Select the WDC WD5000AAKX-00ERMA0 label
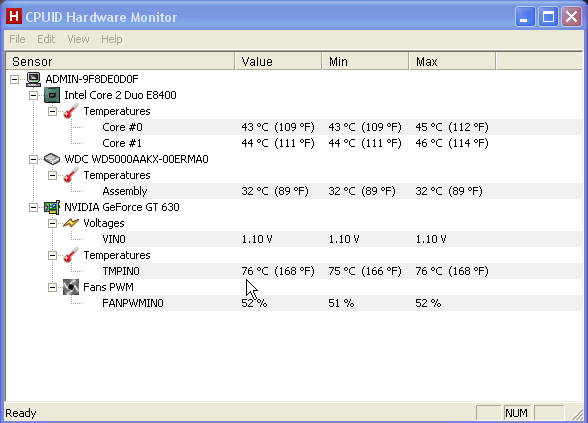Image resolution: width=588 pixels, height=423 pixels. coord(136,159)
